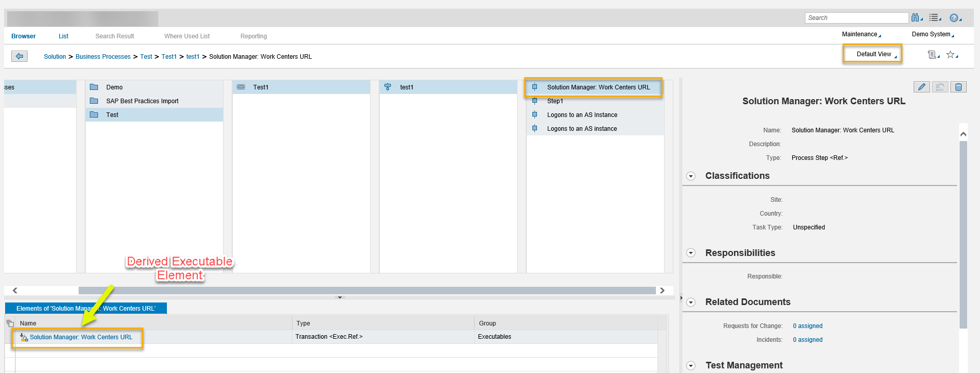Select the Demo folder row

(154, 87)
